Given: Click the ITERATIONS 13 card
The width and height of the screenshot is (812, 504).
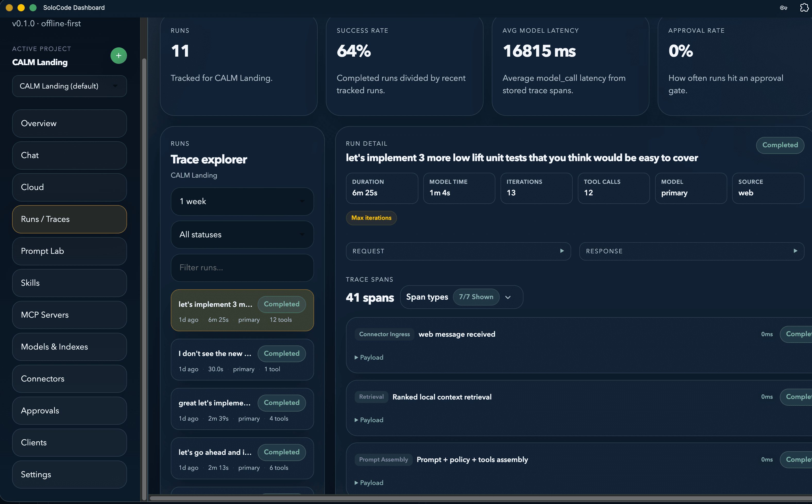Looking at the screenshot, I should point(536,188).
